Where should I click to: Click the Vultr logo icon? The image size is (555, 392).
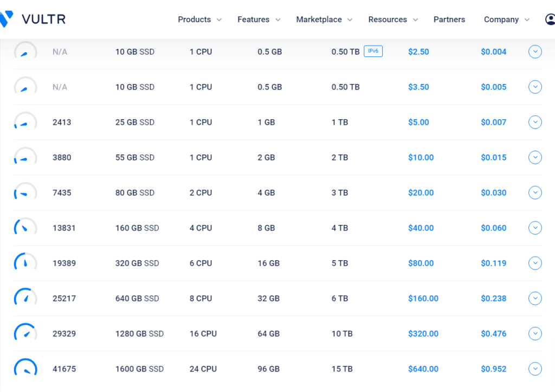coord(7,20)
